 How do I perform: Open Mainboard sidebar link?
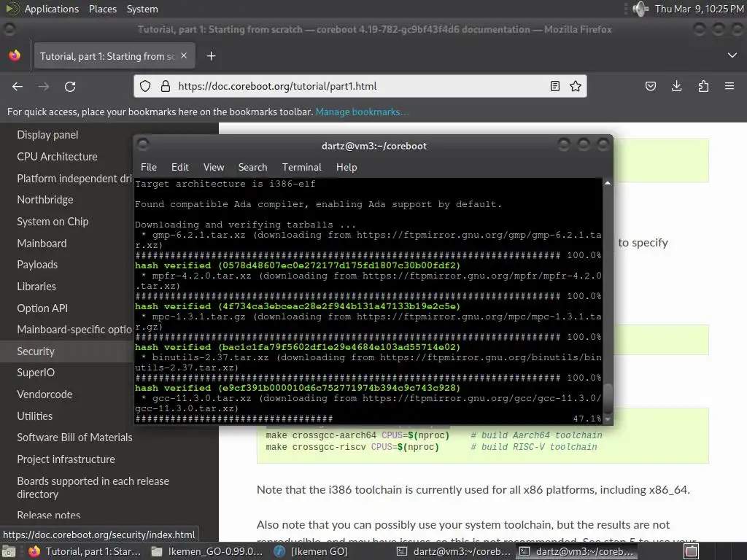tap(42, 244)
